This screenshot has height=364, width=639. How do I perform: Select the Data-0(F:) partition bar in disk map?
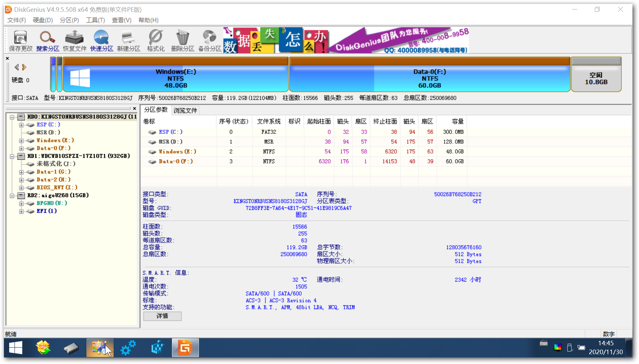[429, 75]
